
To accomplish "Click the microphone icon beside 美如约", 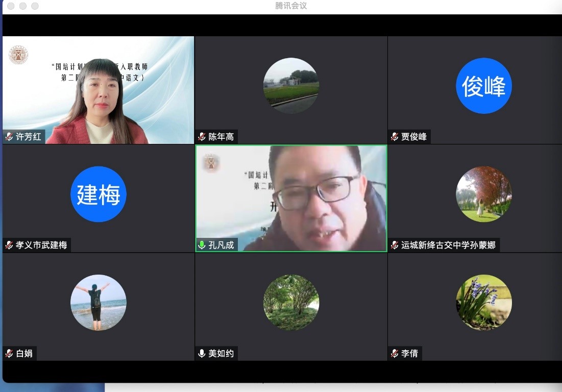I will click(202, 353).
